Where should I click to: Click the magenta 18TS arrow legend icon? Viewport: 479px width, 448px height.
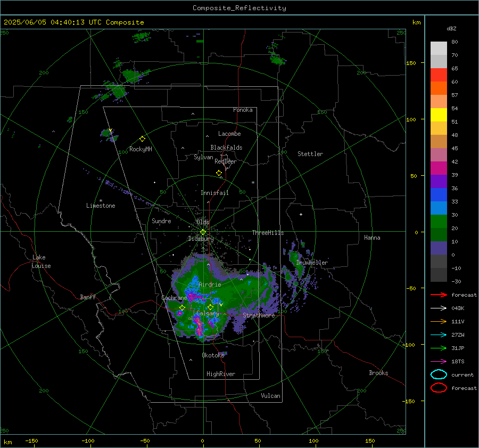(x=439, y=362)
